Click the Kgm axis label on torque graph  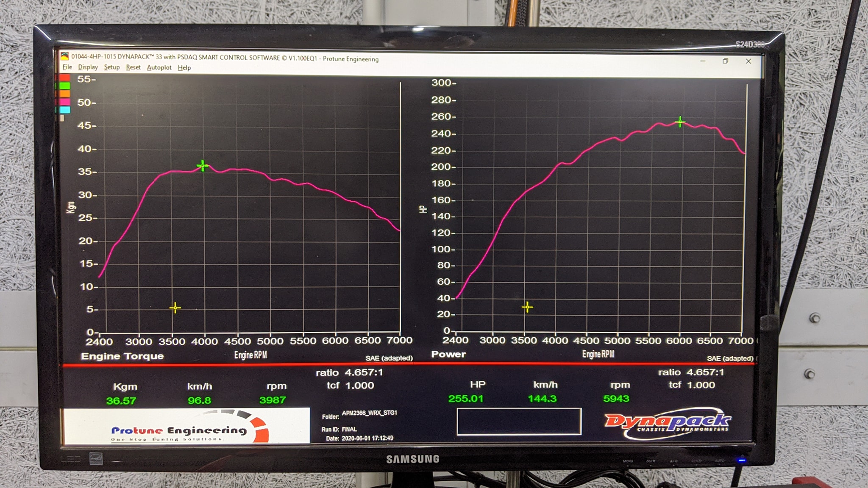click(71, 207)
